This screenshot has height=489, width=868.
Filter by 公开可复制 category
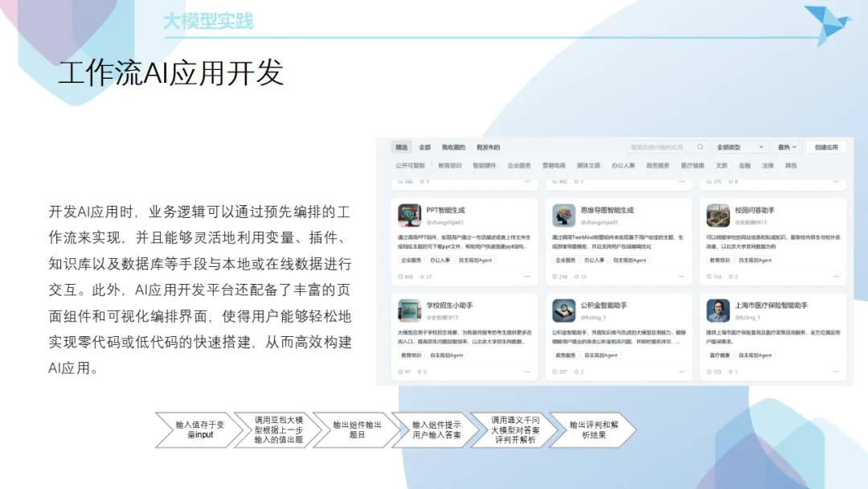[410, 166]
